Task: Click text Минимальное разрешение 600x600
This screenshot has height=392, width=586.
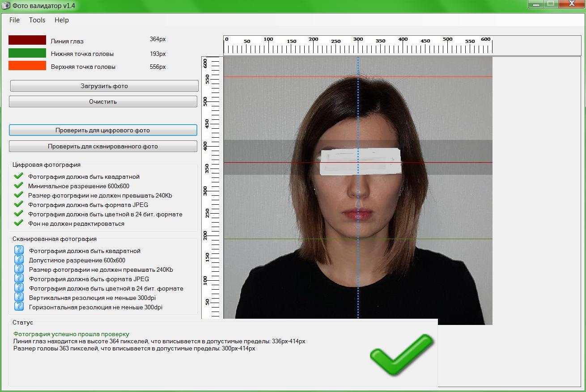Action: click(79, 186)
